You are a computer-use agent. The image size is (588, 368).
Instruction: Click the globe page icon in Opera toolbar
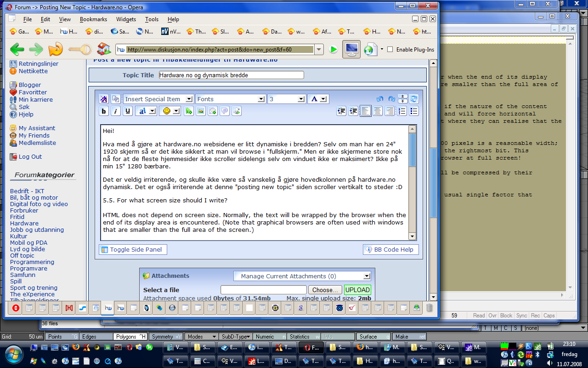(x=370, y=49)
